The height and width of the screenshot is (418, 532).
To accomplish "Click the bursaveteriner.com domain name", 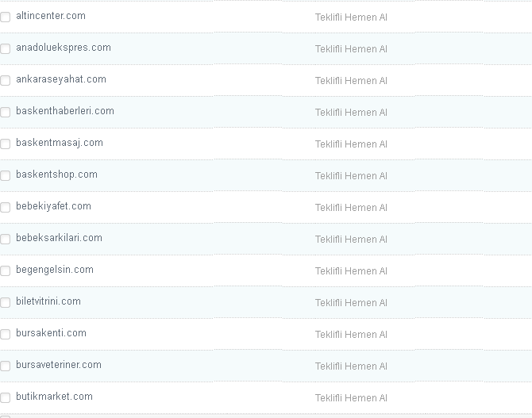I will (x=59, y=365).
